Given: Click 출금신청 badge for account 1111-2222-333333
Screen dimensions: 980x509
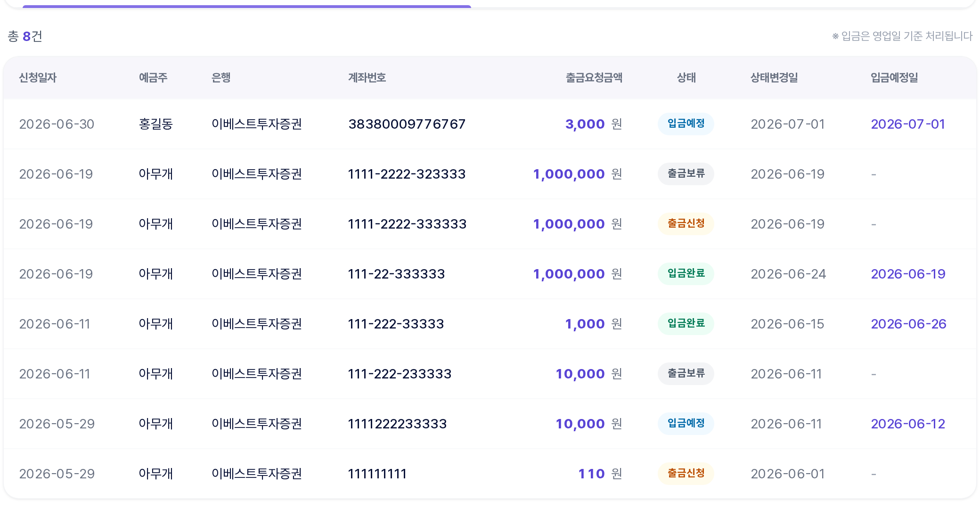Looking at the screenshot, I should pos(686,224).
